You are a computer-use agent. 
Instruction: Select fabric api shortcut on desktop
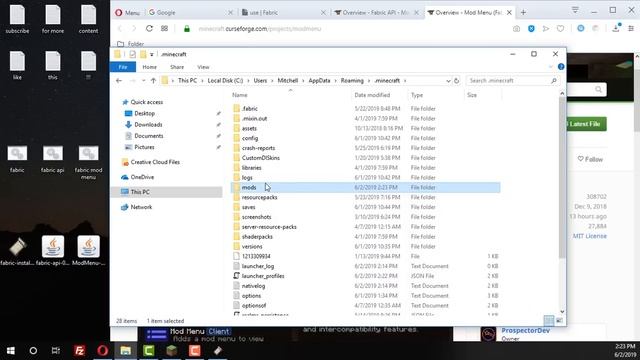53,159
